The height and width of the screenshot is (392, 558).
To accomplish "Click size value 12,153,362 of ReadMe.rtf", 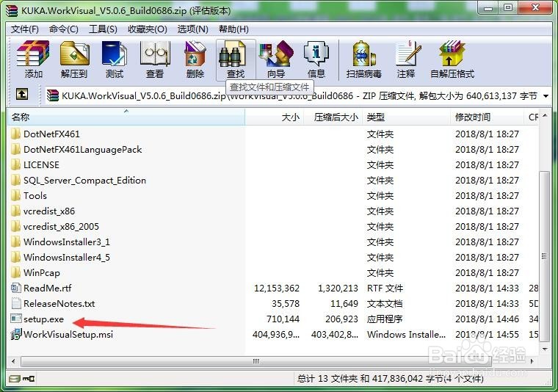I will (x=277, y=288).
